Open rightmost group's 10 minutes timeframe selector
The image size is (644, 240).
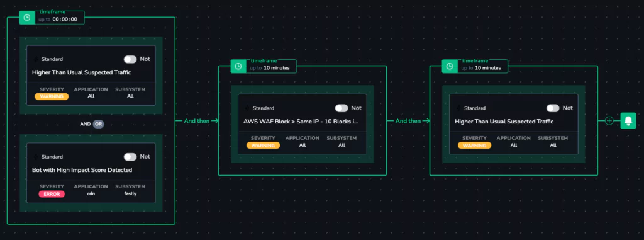point(482,66)
